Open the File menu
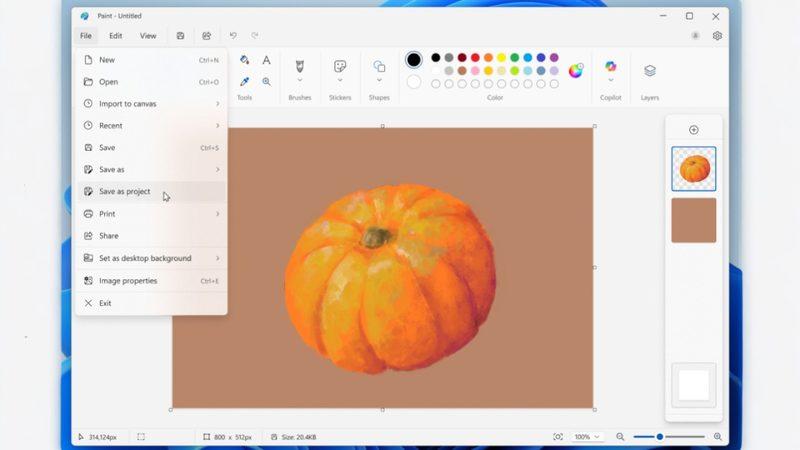Viewport: 800px width, 450px height. click(x=86, y=36)
